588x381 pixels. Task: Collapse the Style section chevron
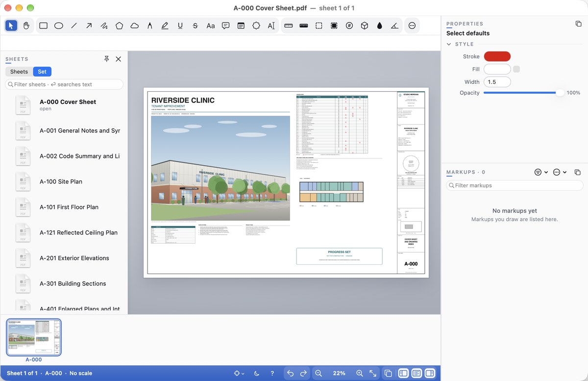(449, 44)
